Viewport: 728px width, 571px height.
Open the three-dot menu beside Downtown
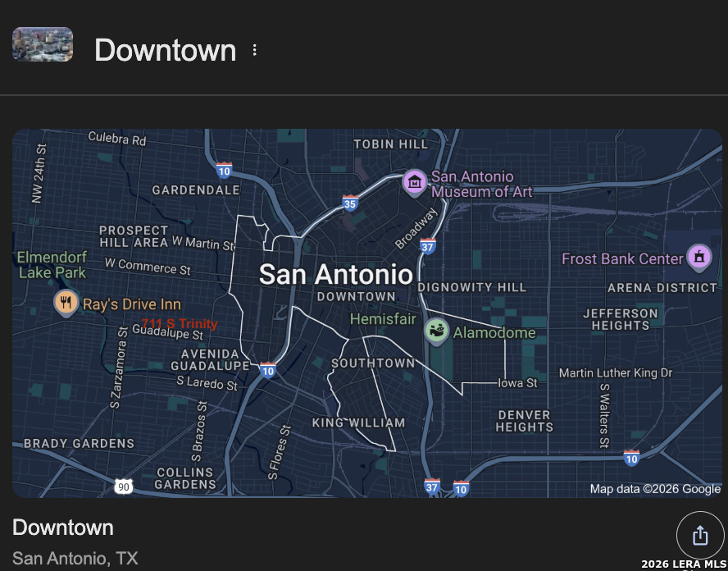(255, 50)
